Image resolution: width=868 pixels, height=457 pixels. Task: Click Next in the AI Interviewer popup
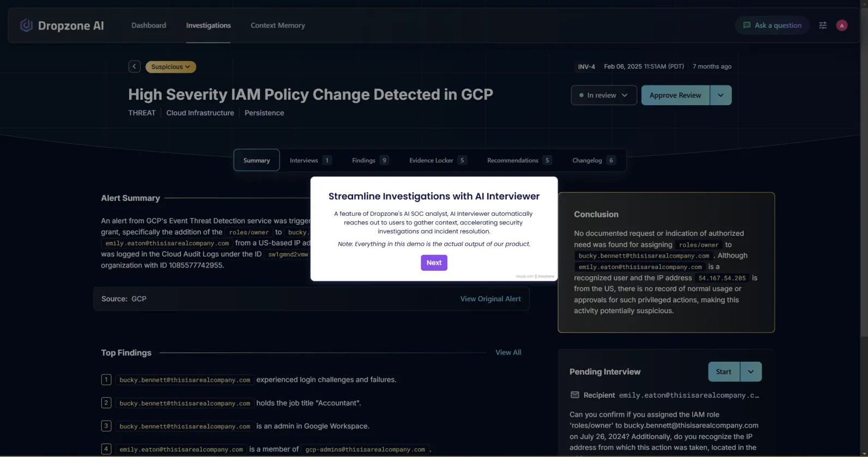(x=434, y=263)
